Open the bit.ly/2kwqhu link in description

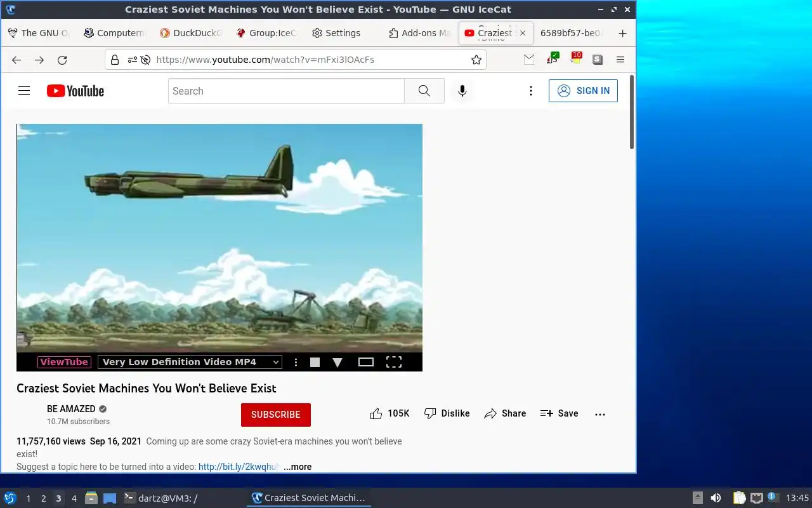239,467
